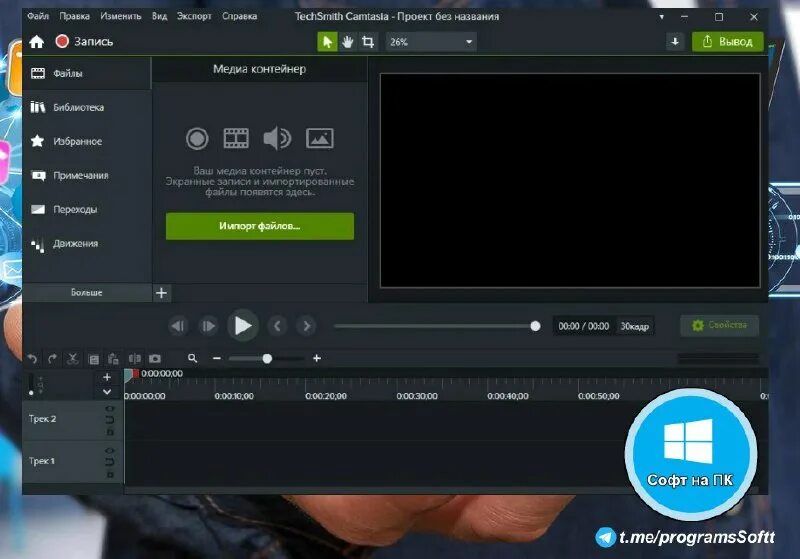This screenshot has width=800, height=559.
Task: Cut selection with scissors icon
Action: coord(72,359)
